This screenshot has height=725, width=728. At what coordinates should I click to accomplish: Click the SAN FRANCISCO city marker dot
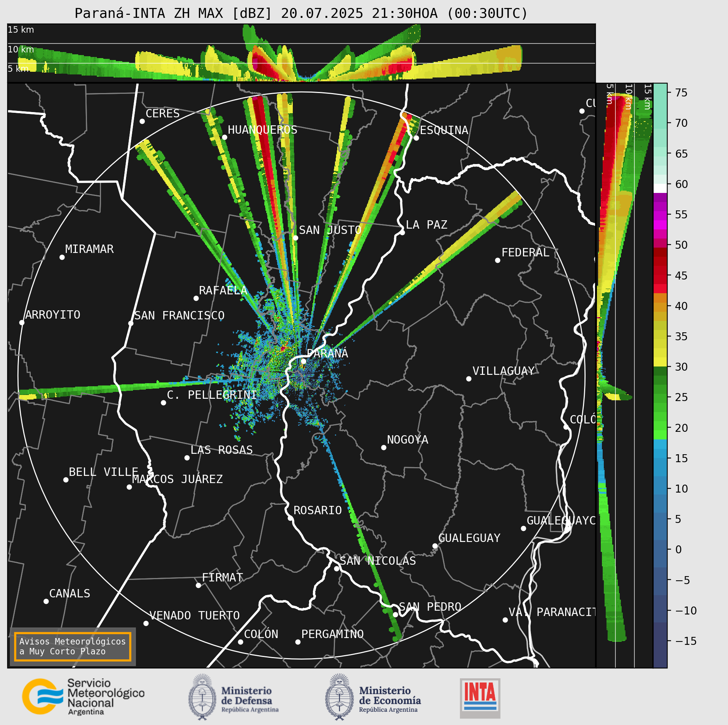131,323
